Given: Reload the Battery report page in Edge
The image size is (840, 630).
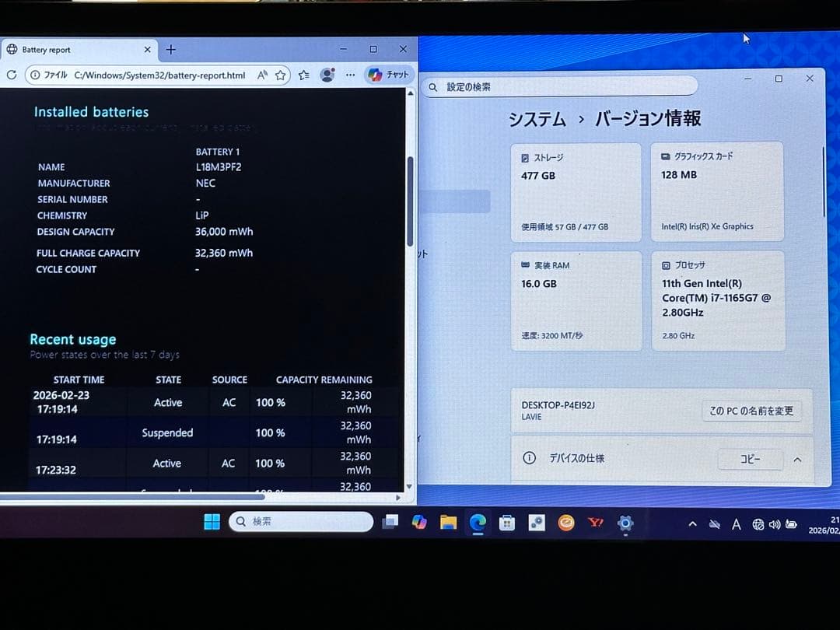Looking at the screenshot, I should tap(11, 75).
